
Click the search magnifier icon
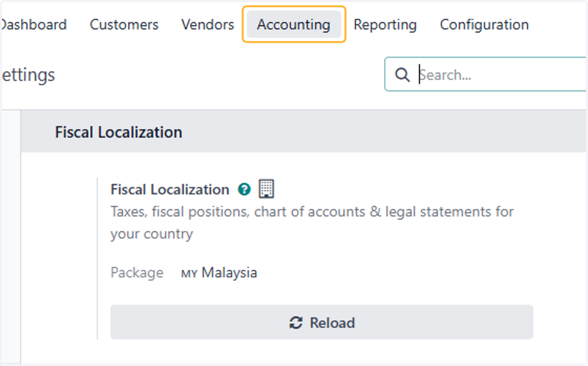[402, 75]
